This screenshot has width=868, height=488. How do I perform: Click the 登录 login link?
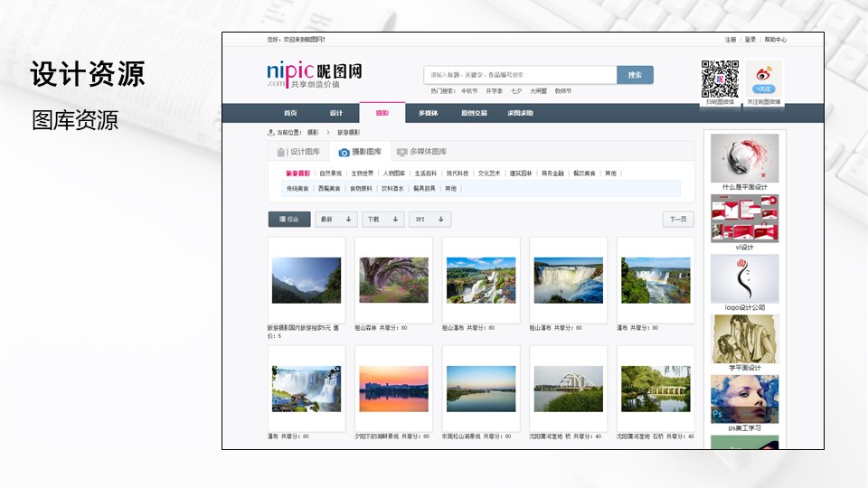pos(750,40)
